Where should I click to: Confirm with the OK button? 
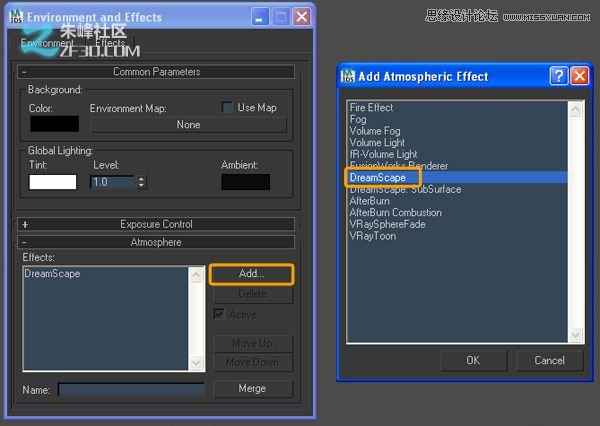pyautogui.click(x=472, y=360)
